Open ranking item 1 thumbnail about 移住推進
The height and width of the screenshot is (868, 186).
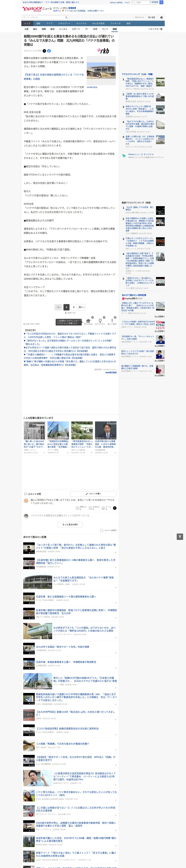point(160,82)
